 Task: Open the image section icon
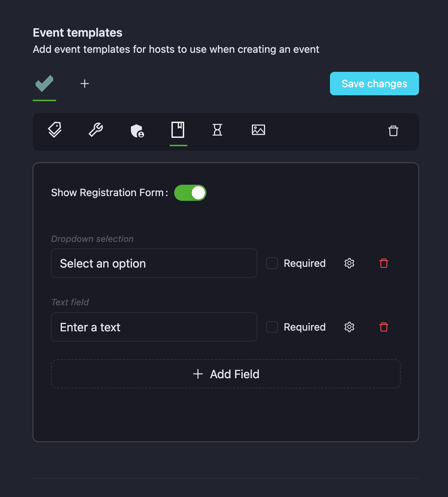coord(258,130)
